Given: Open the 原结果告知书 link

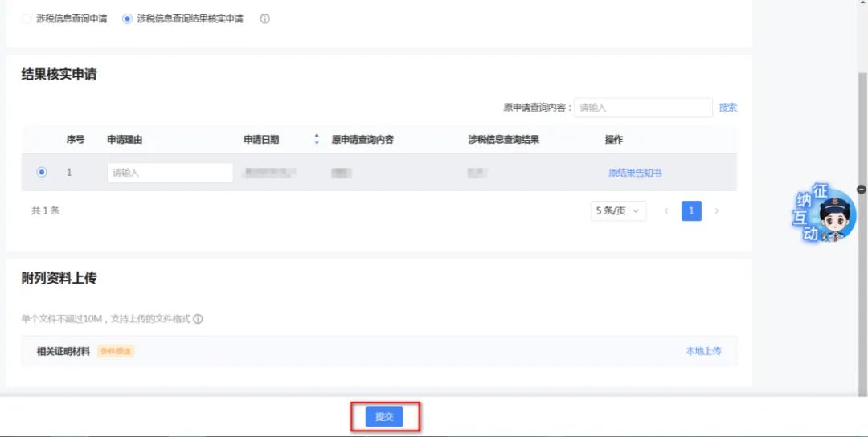Looking at the screenshot, I should [635, 173].
